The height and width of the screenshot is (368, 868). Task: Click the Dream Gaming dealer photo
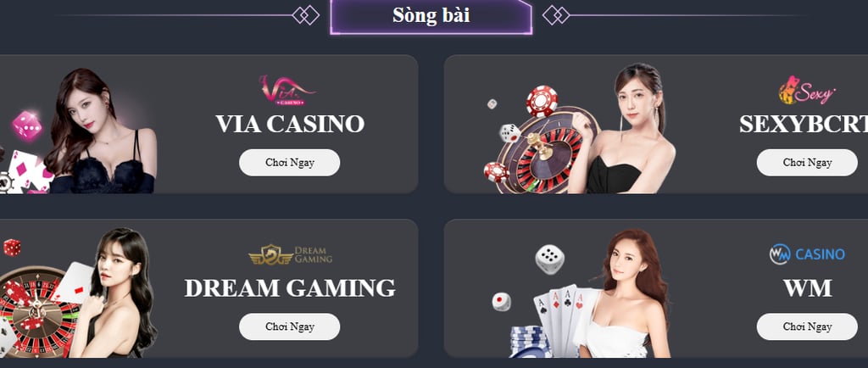pyautogui.click(x=114, y=293)
